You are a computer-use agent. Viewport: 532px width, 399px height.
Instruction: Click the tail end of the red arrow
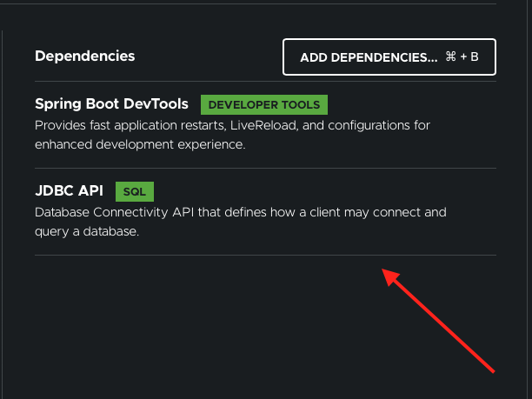click(x=492, y=369)
